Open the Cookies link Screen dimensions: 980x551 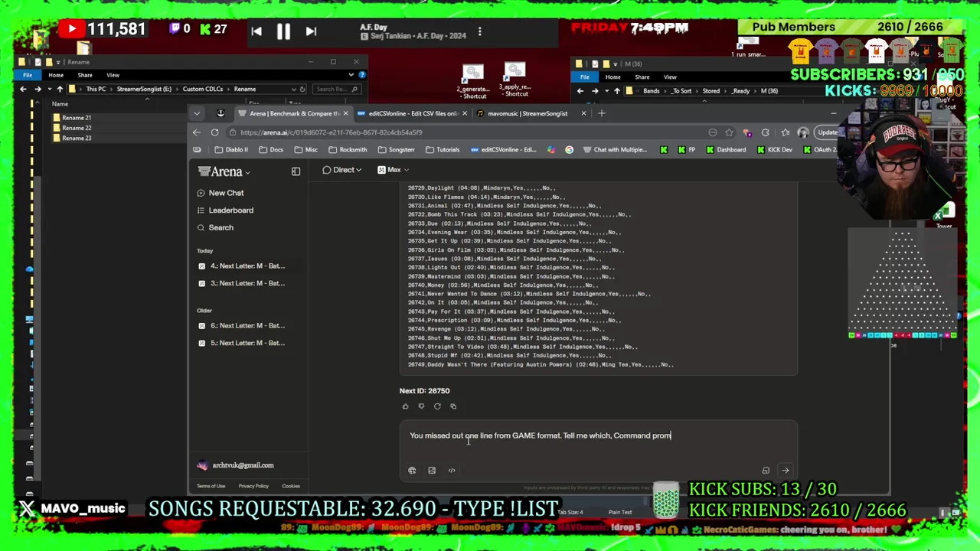(x=291, y=486)
